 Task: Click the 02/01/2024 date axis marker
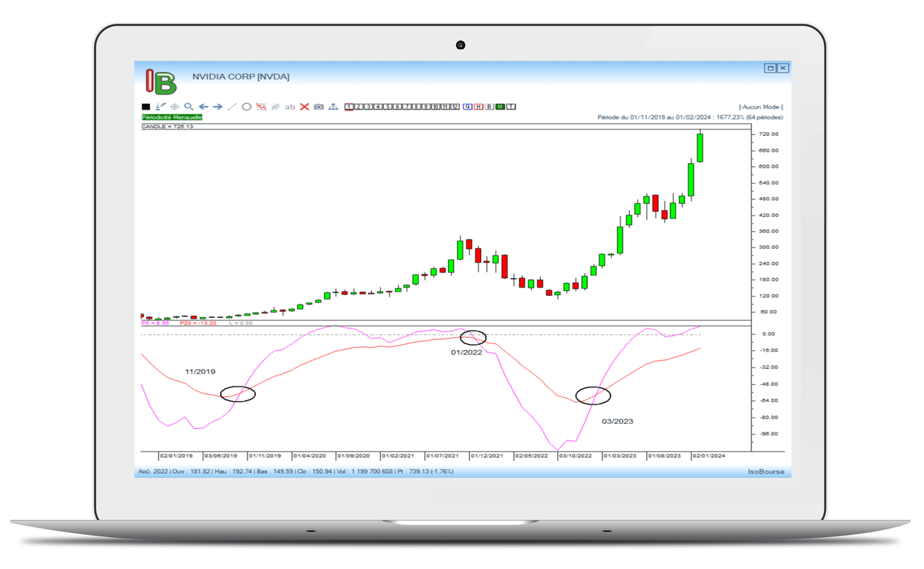pyautogui.click(x=709, y=456)
